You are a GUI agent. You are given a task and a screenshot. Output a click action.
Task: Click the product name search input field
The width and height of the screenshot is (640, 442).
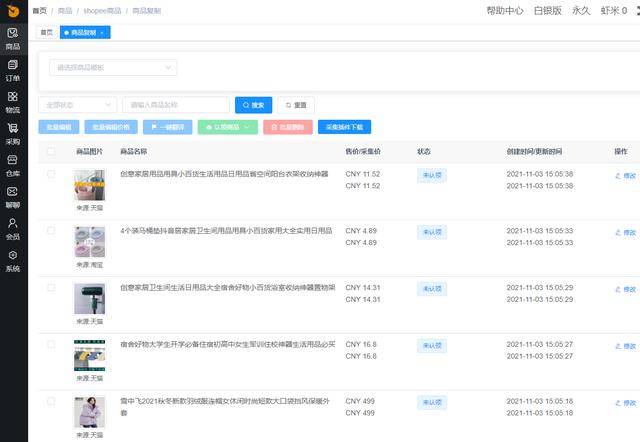pyautogui.click(x=176, y=105)
